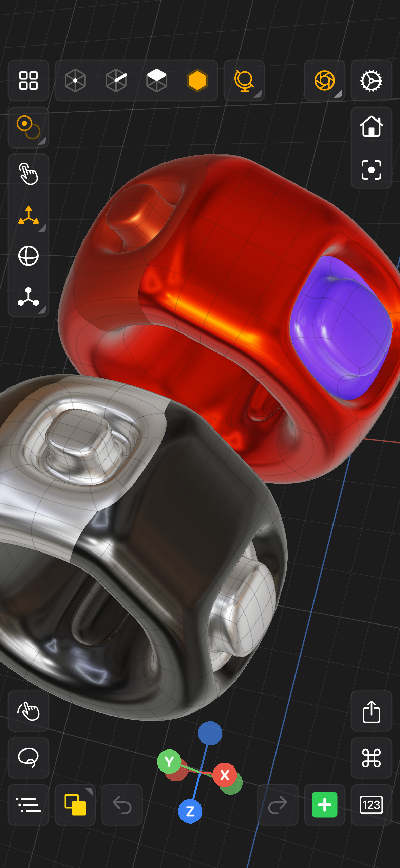Open the 123 numeric input icon
The width and height of the screenshot is (400, 868).
[372, 804]
